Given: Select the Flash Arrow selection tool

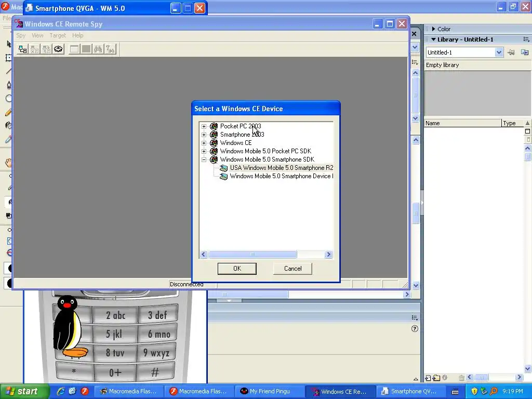Looking at the screenshot, I should [x=8, y=44].
